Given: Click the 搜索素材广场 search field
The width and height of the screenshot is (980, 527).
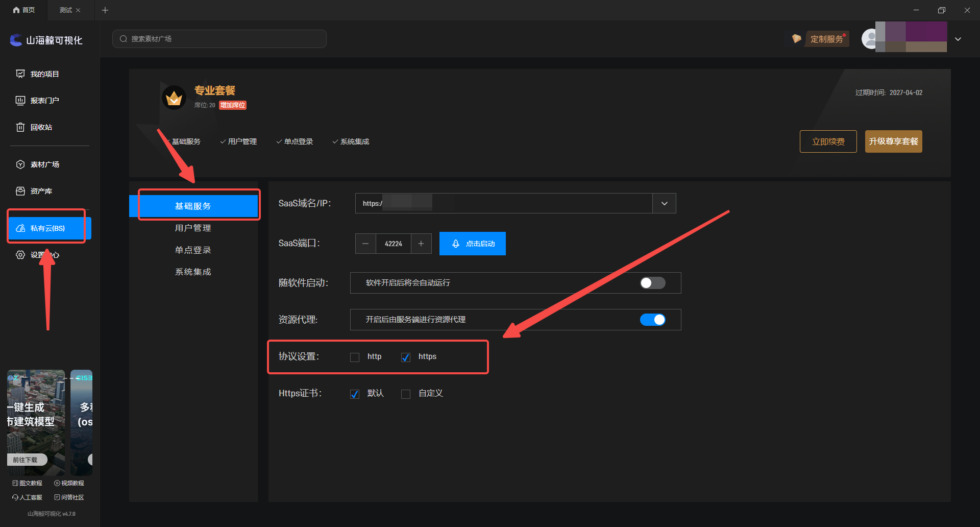Looking at the screenshot, I should click(219, 39).
